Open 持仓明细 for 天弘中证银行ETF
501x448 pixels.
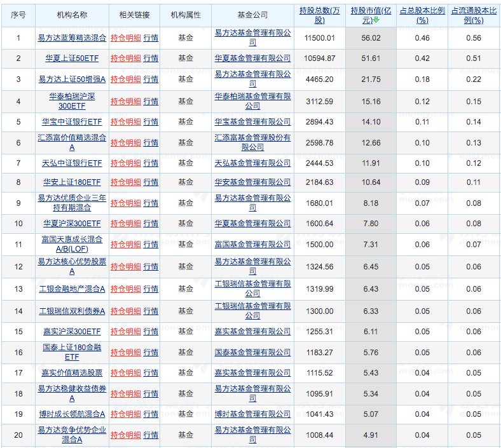[126, 163]
